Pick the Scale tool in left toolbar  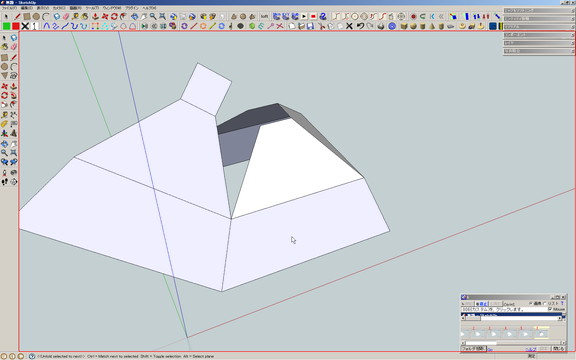(4, 105)
